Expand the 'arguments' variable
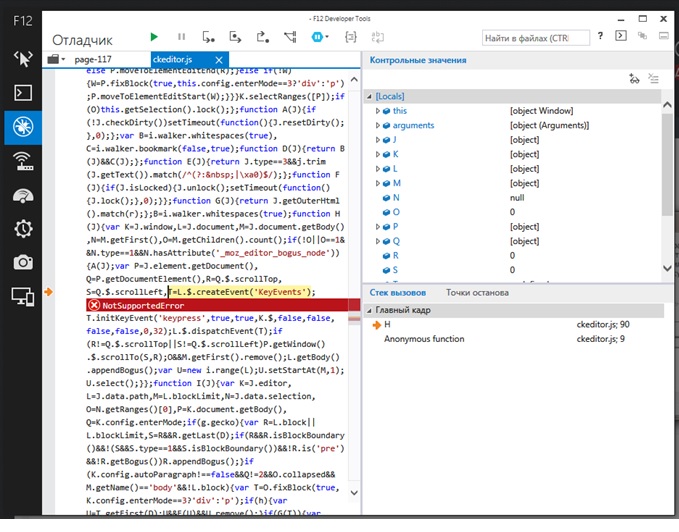 [x=378, y=126]
